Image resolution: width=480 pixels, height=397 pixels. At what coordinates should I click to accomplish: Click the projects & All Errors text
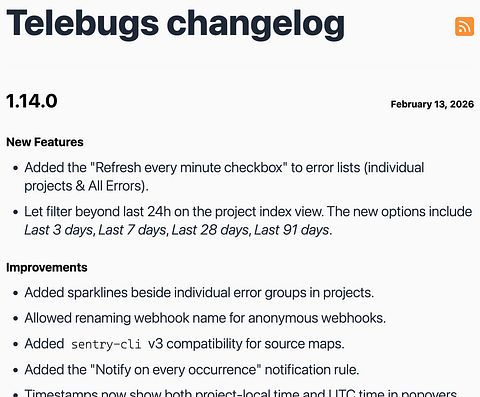(85, 186)
